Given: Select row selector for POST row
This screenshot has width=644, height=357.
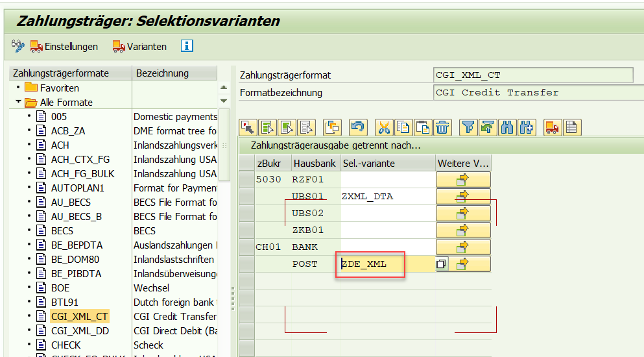Looking at the screenshot, I should pos(246,264).
